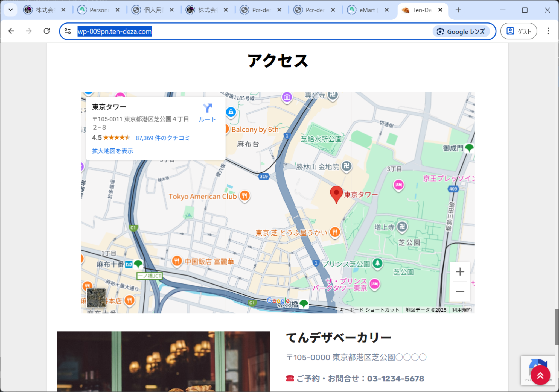Click the route directions arrow icon

click(207, 108)
